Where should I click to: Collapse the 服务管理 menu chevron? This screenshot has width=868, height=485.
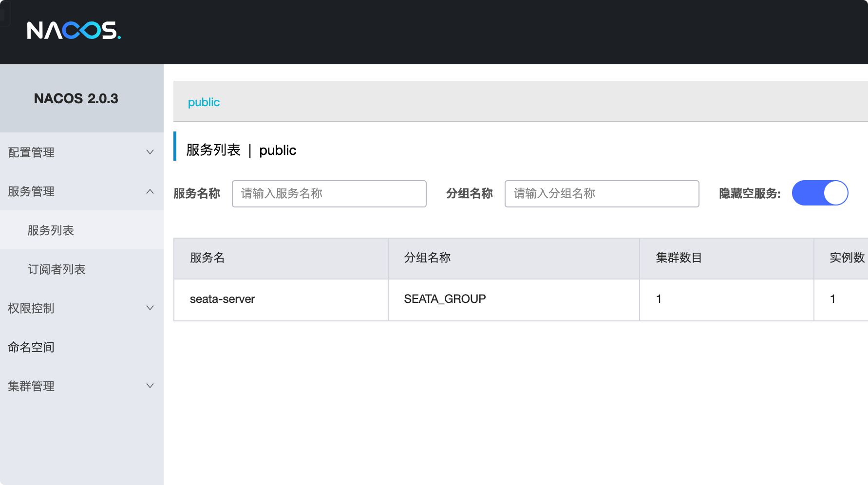150,191
